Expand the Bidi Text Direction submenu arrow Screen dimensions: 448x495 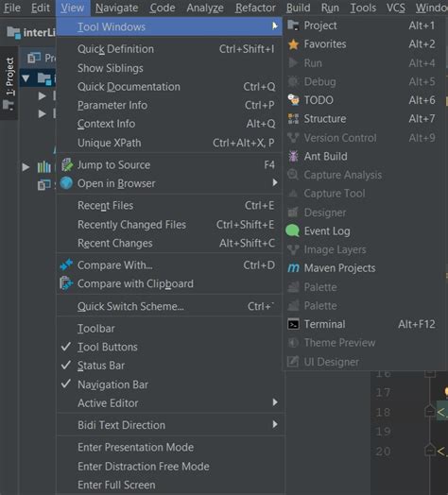pos(275,424)
